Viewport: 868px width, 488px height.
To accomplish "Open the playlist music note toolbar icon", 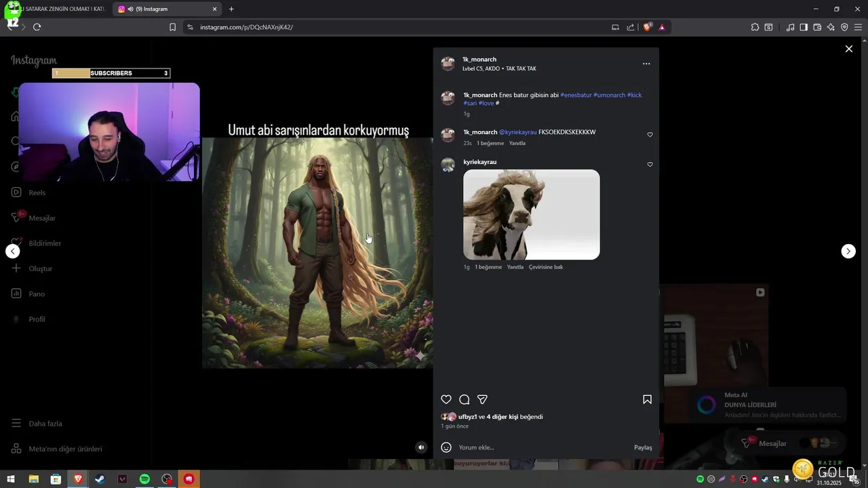I will point(790,27).
